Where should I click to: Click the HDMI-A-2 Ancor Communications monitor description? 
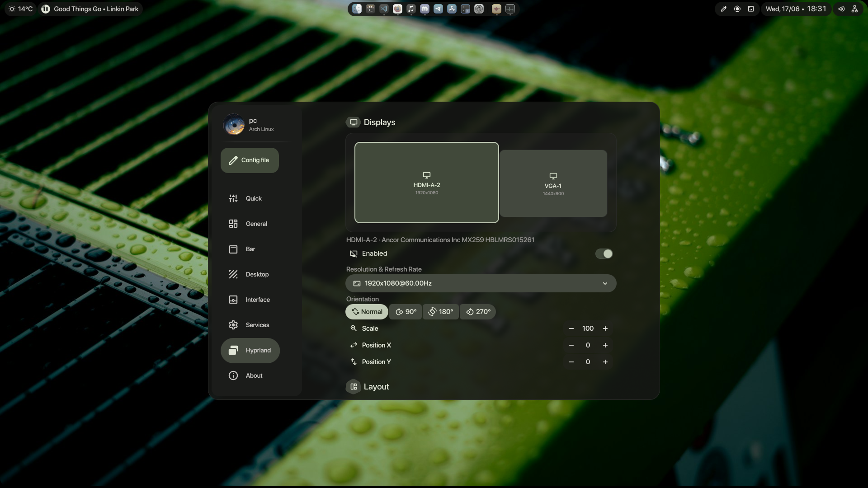[440, 240]
